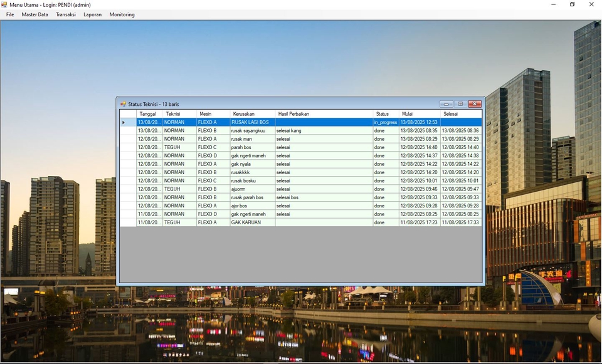Maximize the Status Teknisi window
This screenshot has width=602, height=364.
coord(460,104)
